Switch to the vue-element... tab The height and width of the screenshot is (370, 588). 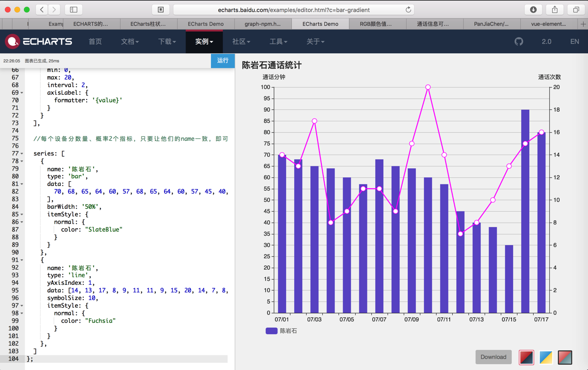click(549, 24)
